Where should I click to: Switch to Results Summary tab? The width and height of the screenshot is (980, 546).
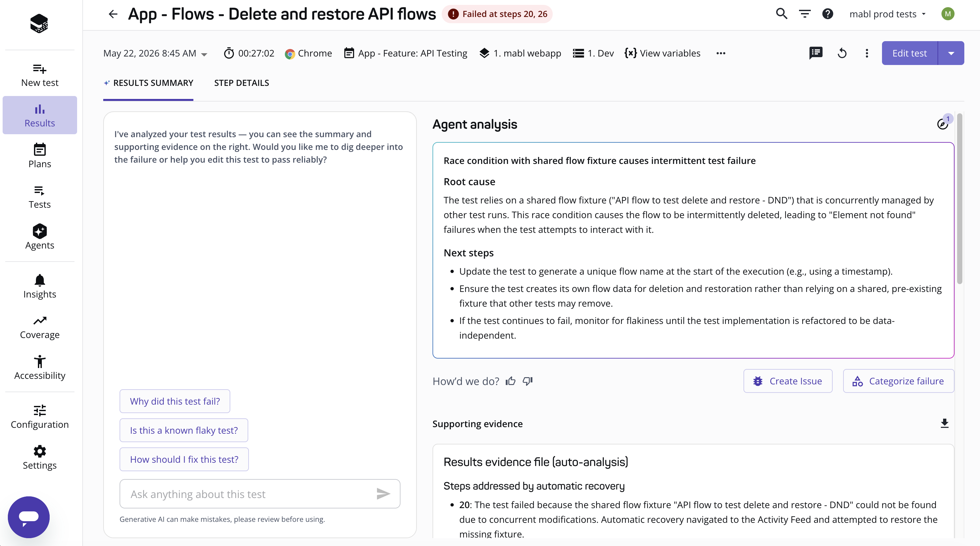click(148, 83)
